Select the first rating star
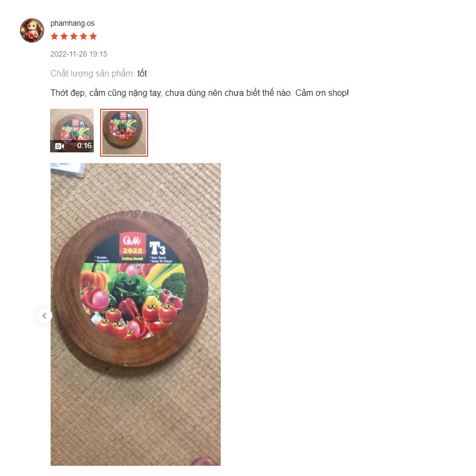The height and width of the screenshot is (476, 476). [x=54, y=37]
